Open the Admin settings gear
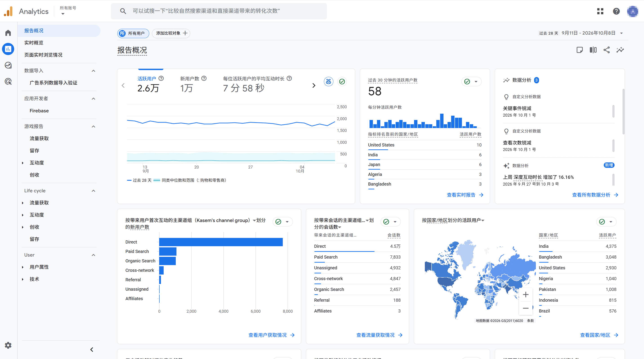 (x=8, y=345)
